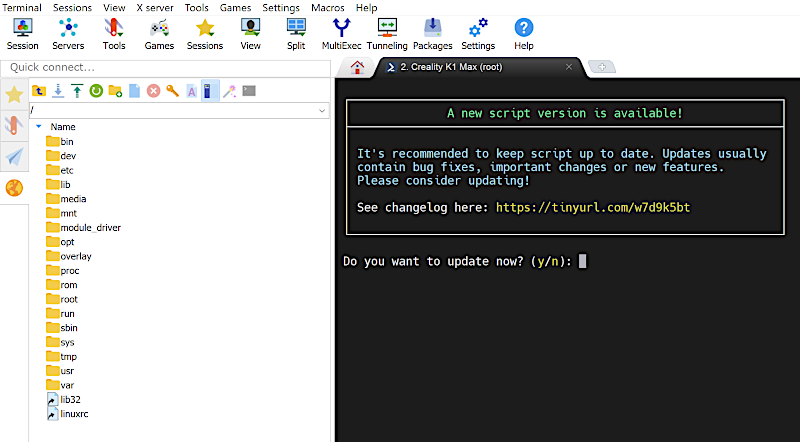Select the etc folder
The width and height of the screenshot is (800, 442).
[x=60, y=170]
